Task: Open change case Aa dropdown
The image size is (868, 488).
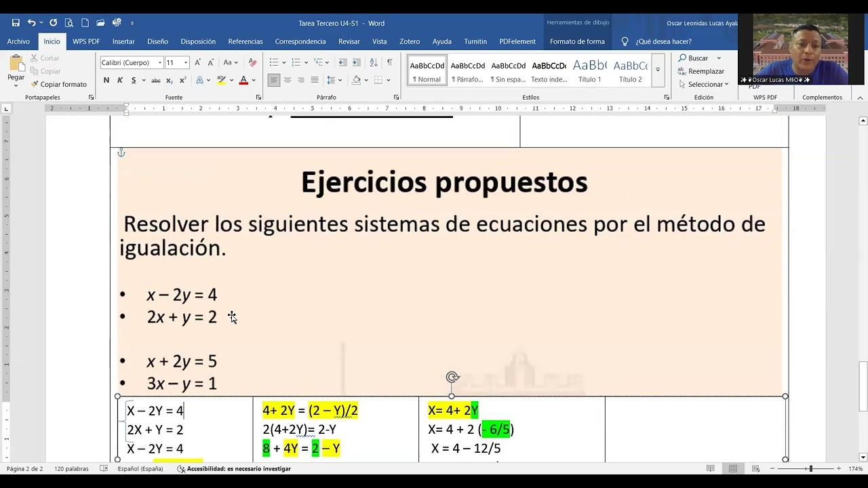Action: 231,62
